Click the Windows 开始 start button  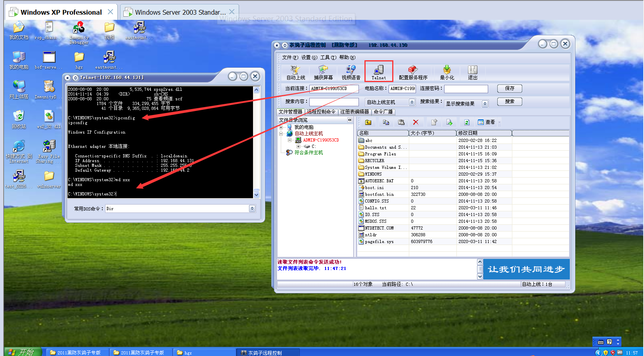(23, 352)
